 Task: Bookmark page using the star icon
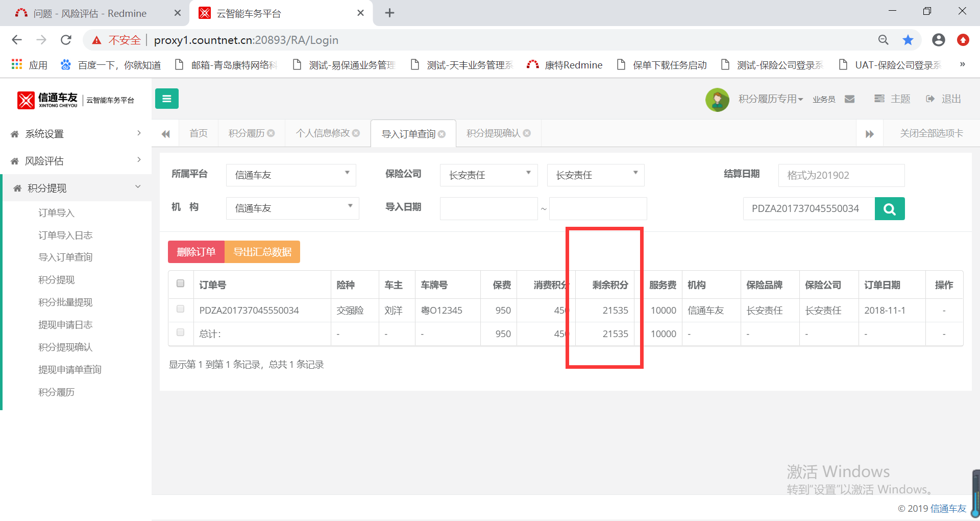(x=908, y=40)
